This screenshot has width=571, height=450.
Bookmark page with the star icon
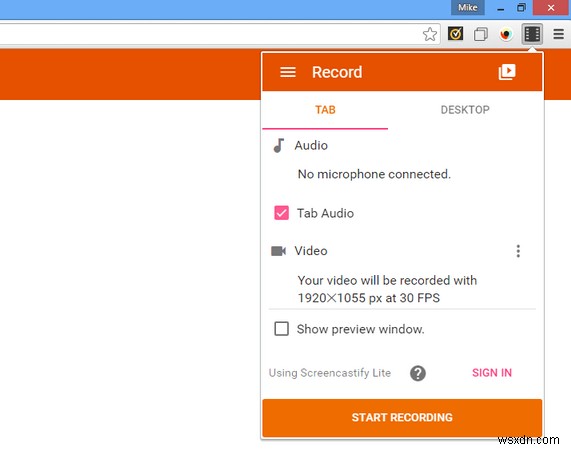[x=430, y=35]
